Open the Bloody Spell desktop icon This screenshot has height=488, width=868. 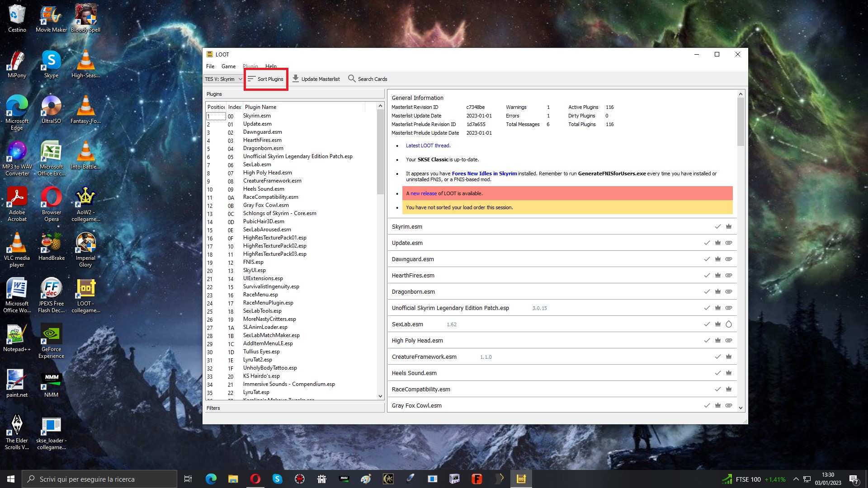coord(85,19)
